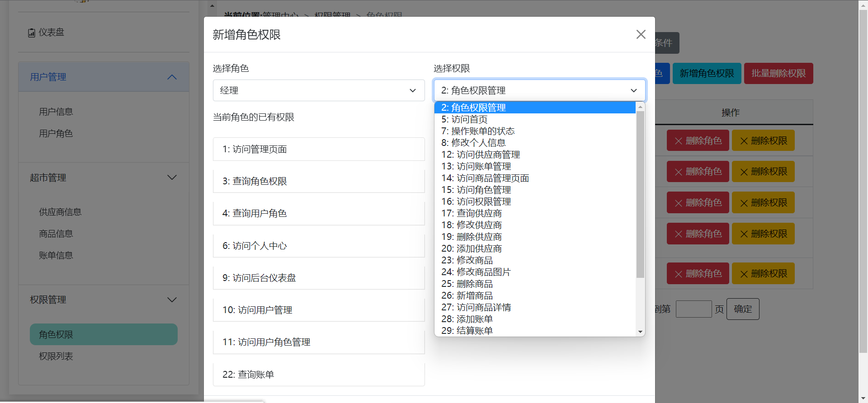
Task: Pick option 29: 结算账单
Action: pos(535,331)
